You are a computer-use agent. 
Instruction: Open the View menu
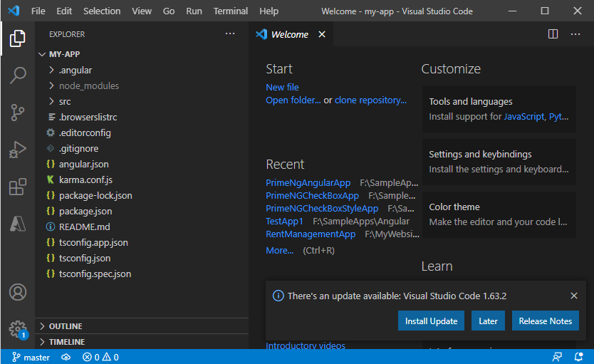pos(142,11)
